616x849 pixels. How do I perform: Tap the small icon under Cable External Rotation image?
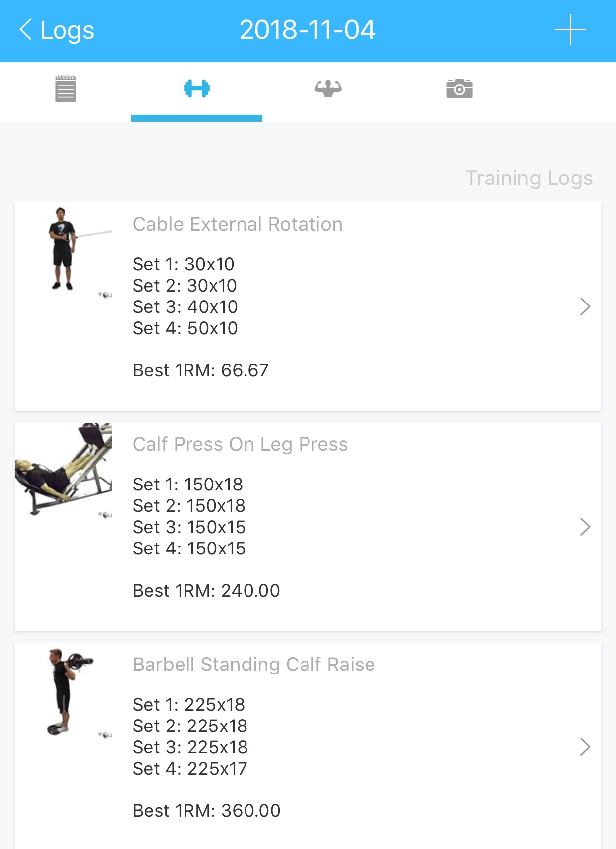coord(105,295)
